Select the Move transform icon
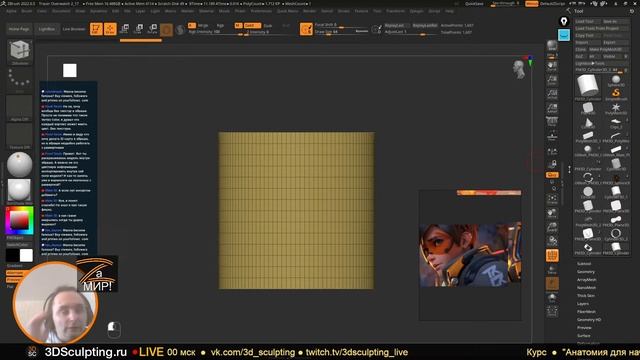640x360 pixels. 124,29
